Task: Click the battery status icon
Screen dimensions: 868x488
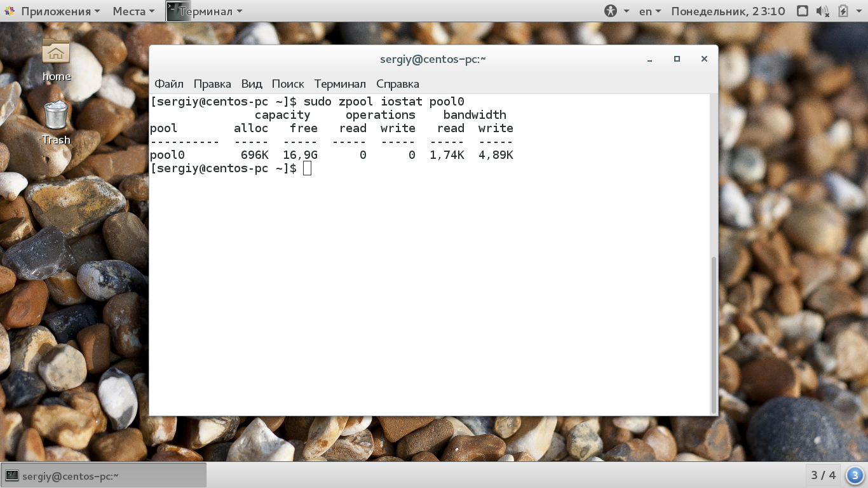Action: (843, 11)
